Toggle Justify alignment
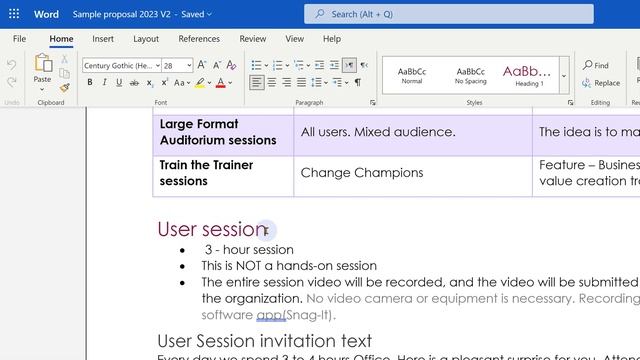The image size is (640, 360). [302, 83]
